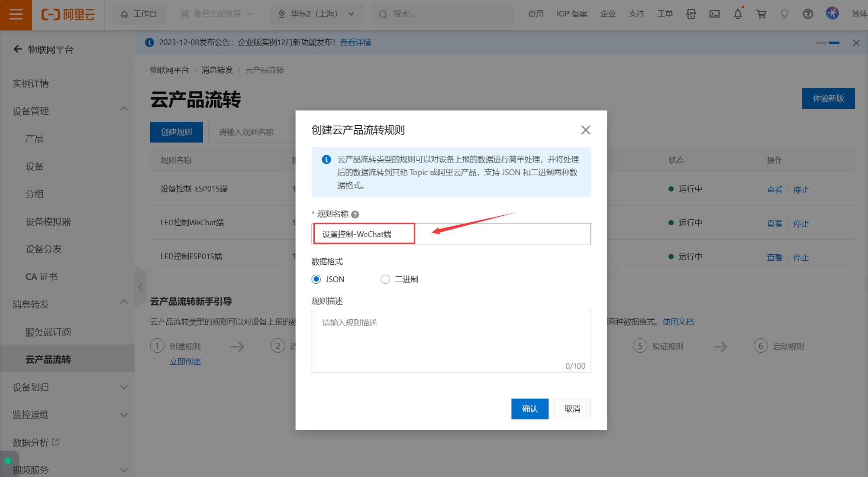This screenshot has height=477, width=868.
Task: Open the 费用 top menu item
Action: tap(535, 14)
